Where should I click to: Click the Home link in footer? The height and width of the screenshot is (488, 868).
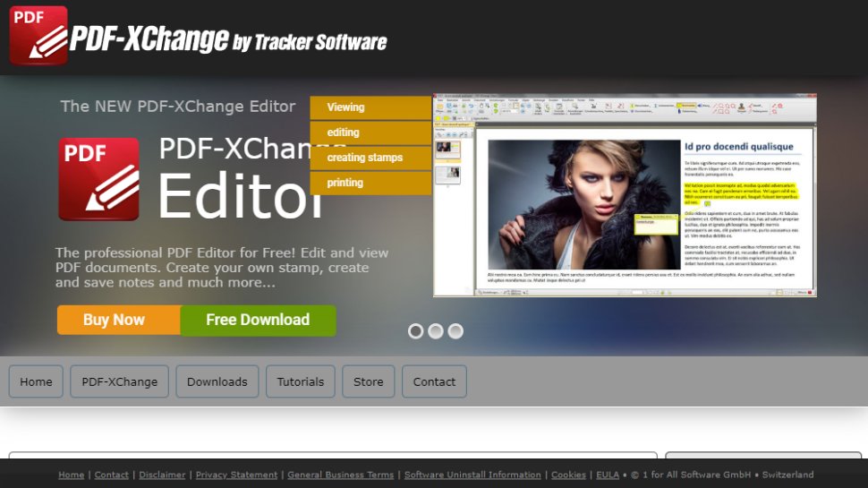72,475
